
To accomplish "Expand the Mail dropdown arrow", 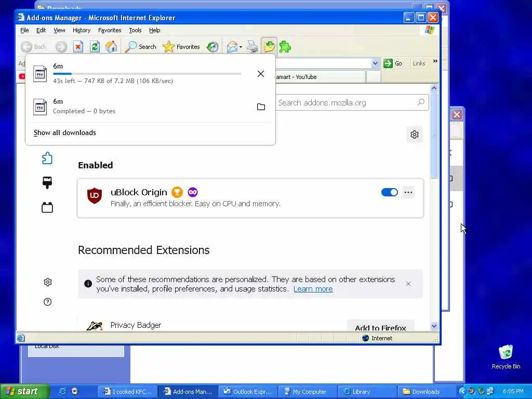I will [241, 47].
